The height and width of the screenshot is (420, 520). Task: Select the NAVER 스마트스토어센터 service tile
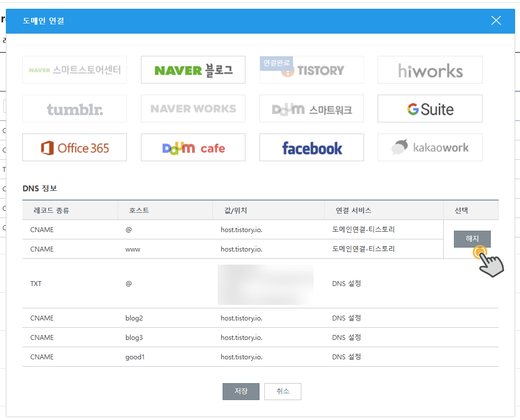(x=75, y=69)
